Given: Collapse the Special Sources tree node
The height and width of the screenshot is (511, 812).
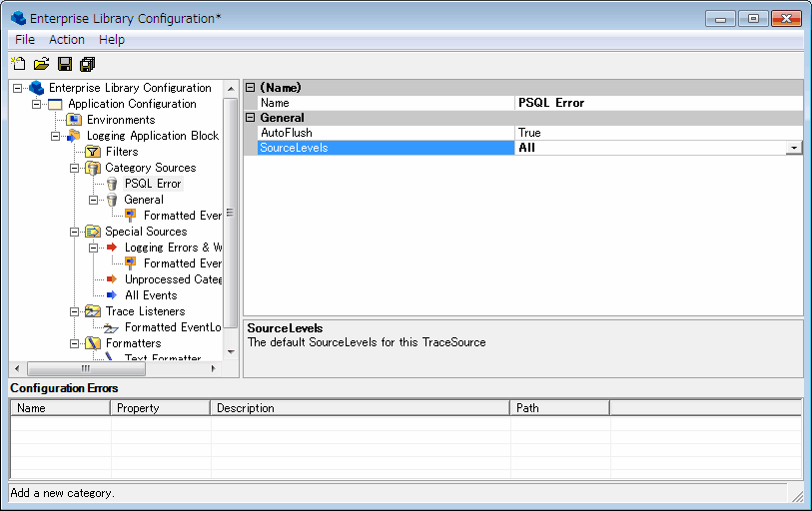Looking at the screenshot, I should 75,232.
